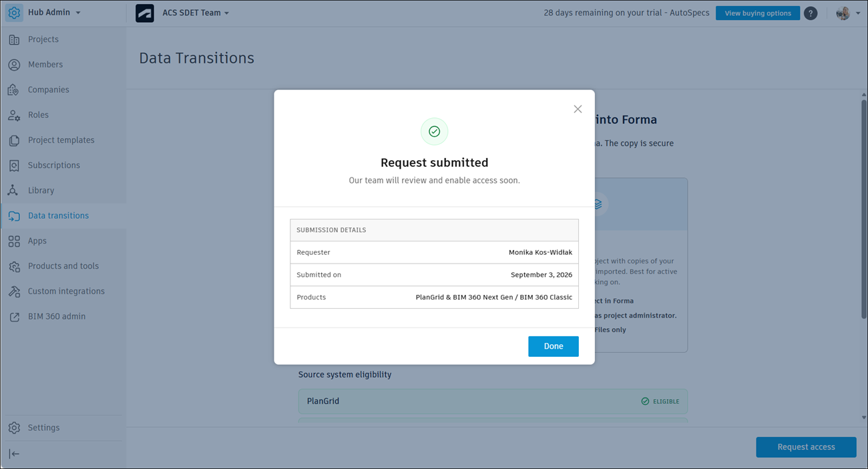This screenshot has width=868, height=469.
Task: Click the stacked layers icon in card
Action: (598, 204)
